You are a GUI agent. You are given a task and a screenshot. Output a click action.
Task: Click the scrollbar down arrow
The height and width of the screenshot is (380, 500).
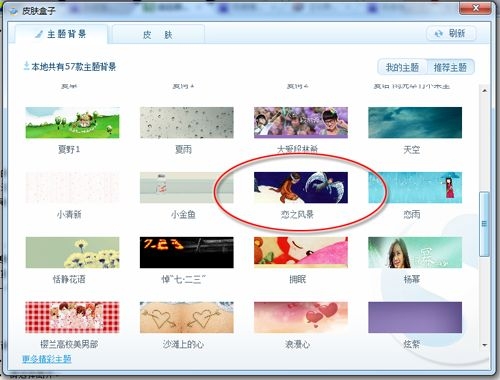(x=484, y=345)
